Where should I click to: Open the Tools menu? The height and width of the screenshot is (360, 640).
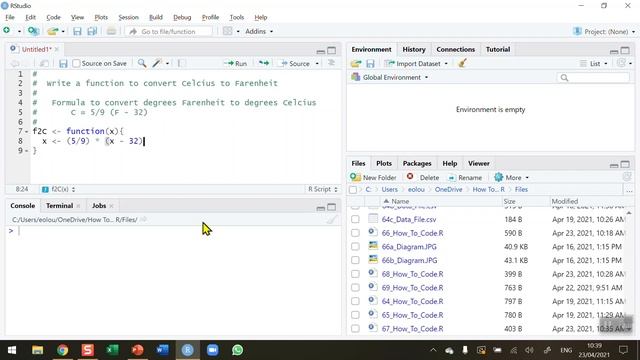tap(236, 17)
